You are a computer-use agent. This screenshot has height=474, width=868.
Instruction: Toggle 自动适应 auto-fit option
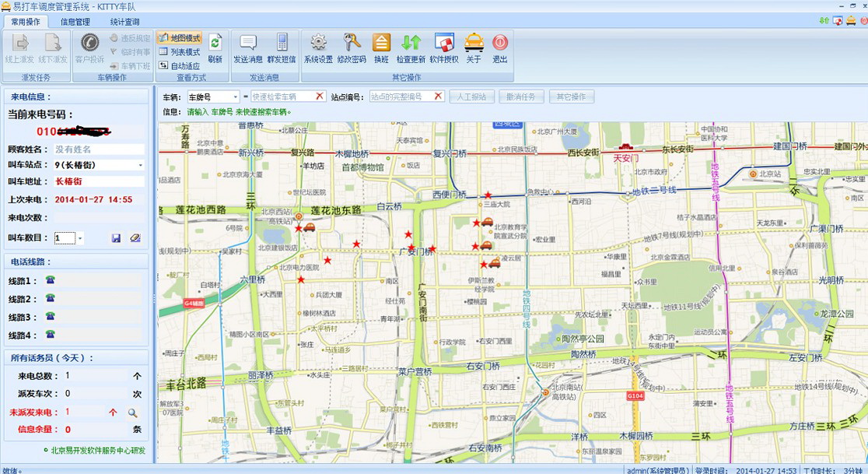pyautogui.click(x=179, y=66)
